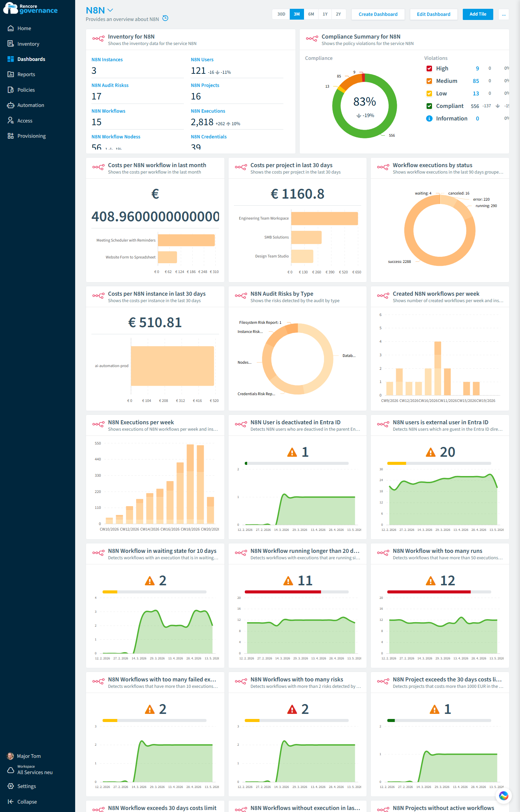Click the SMB Solutions cost bar
The height and width of the screenshot is (812, 520).
(306, 238)
